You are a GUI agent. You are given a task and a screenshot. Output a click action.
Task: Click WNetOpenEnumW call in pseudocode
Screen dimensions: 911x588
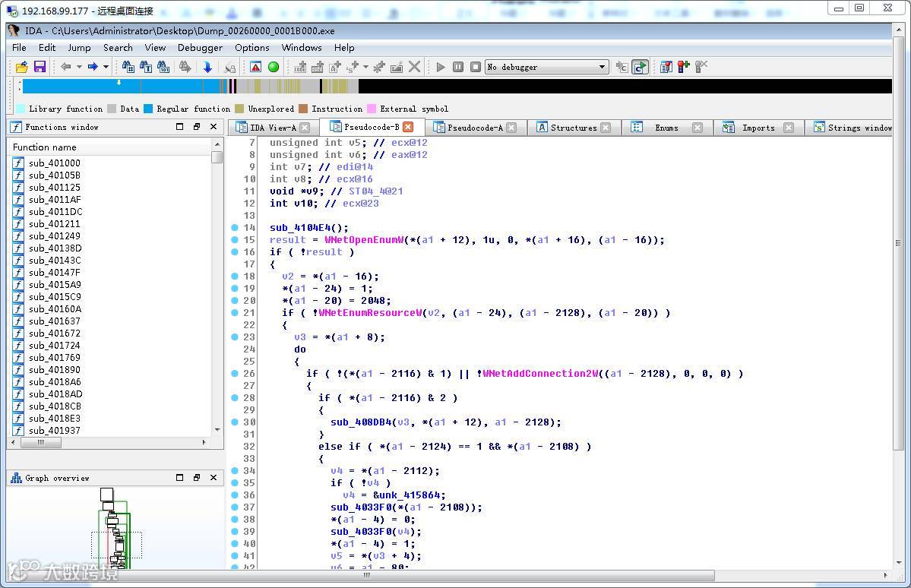point(364,240)
